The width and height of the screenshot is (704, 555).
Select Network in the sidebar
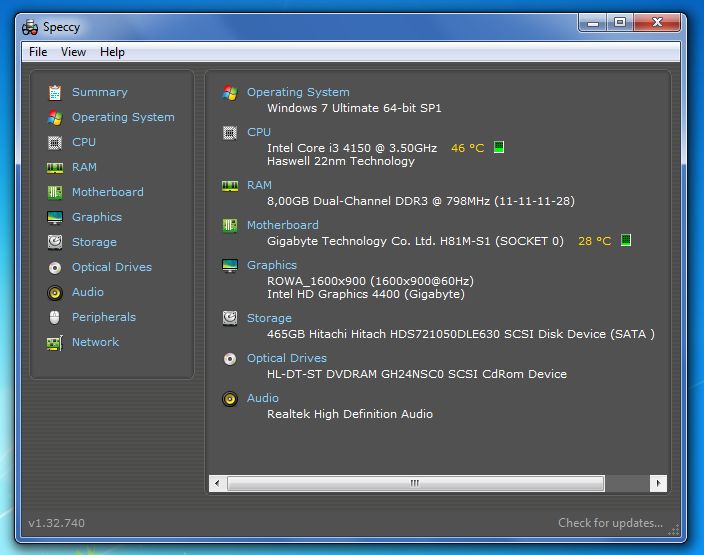click(95, 342)
